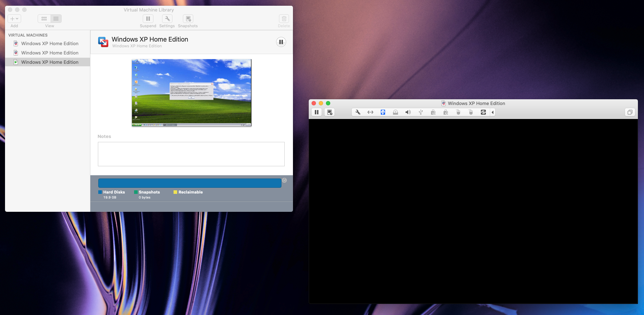The image size is (644, 315).
Task: Zoom the VM window with the green button
Action: (328, 103)
